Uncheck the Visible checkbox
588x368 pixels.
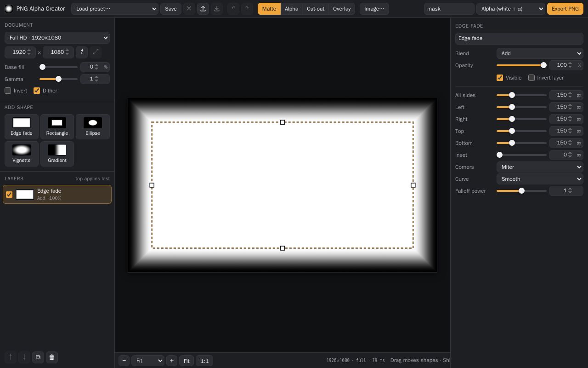click(500, 78)
